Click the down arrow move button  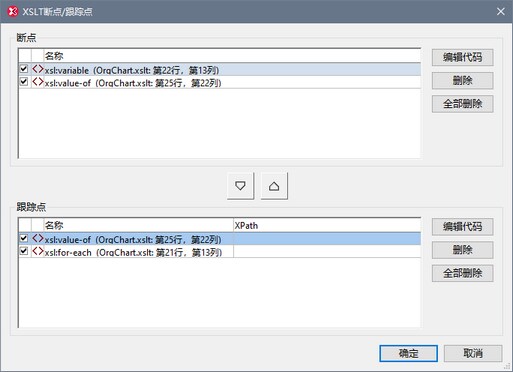(x=240, y=186)
